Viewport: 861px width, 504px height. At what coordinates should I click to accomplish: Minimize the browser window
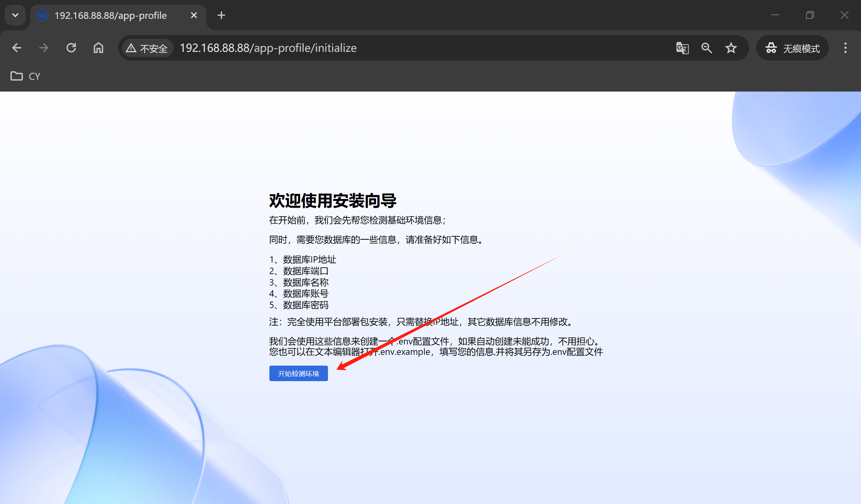point(775,15)
